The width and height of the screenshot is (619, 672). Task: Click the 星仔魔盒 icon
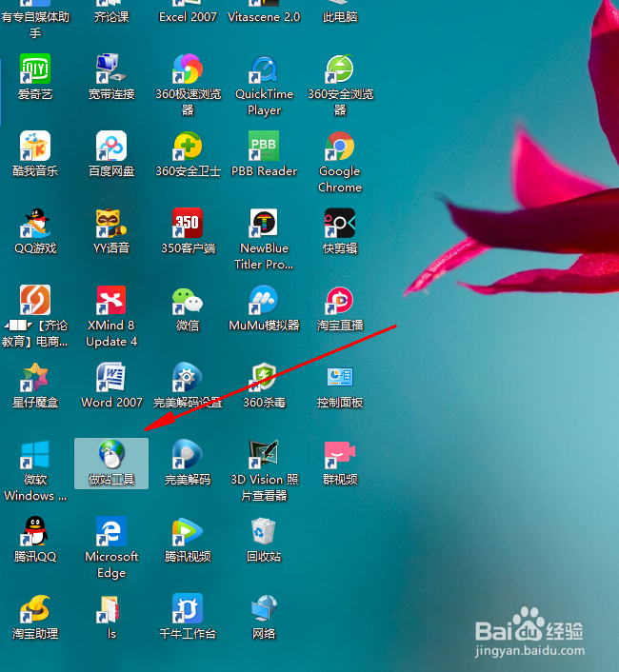point(35,377)
